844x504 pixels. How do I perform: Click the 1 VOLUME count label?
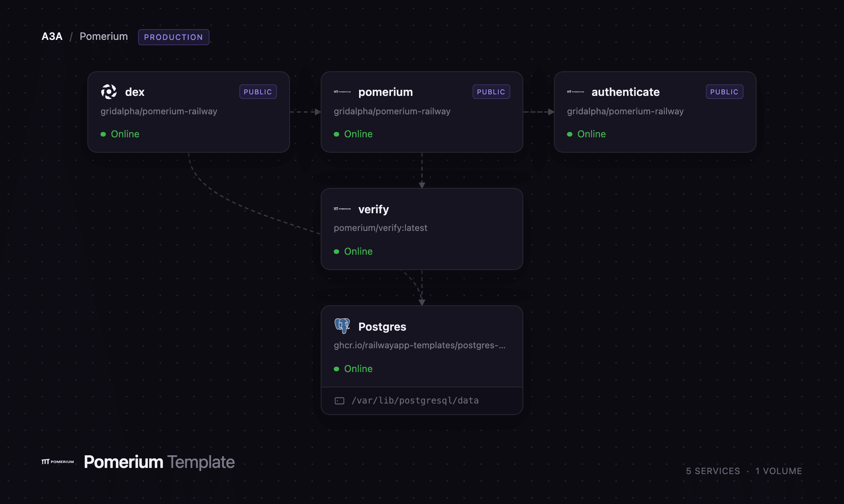click(779, 471)
